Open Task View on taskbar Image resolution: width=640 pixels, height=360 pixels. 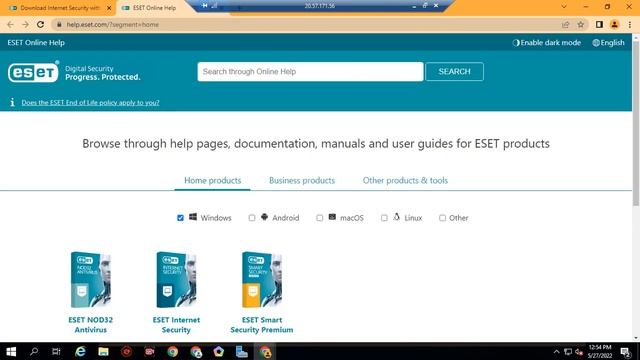click(56, 351)
